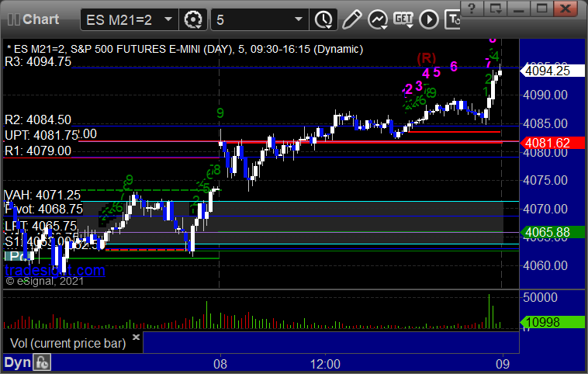588x374 pixels.
Task: Click the UPT: 4081.75 label
Action: 42,135
